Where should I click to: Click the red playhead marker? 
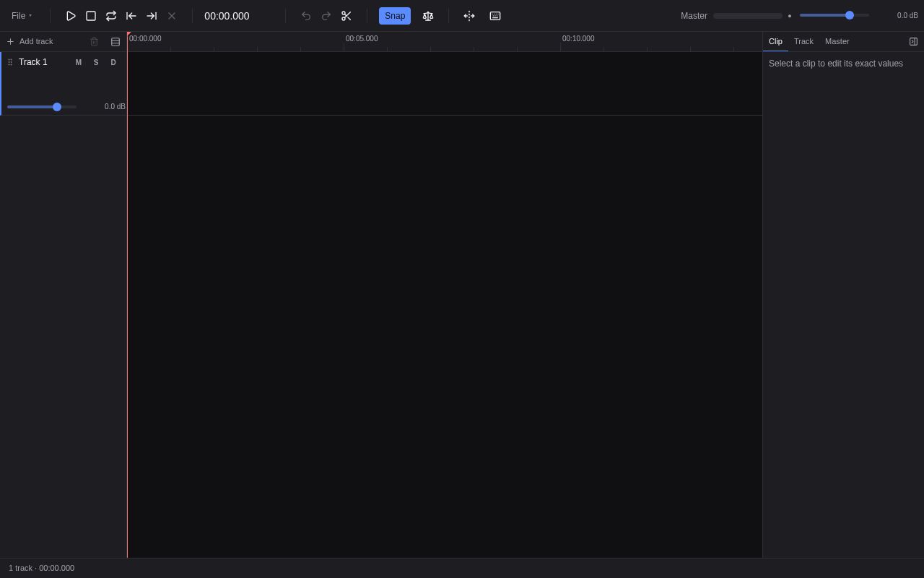[128, 34]
